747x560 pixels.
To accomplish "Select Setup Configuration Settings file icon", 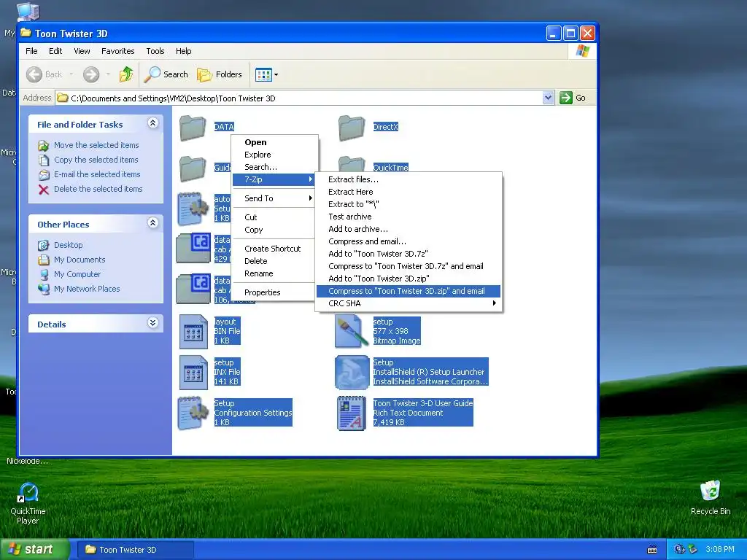I will pyautogui.click(x=193, y=413).
